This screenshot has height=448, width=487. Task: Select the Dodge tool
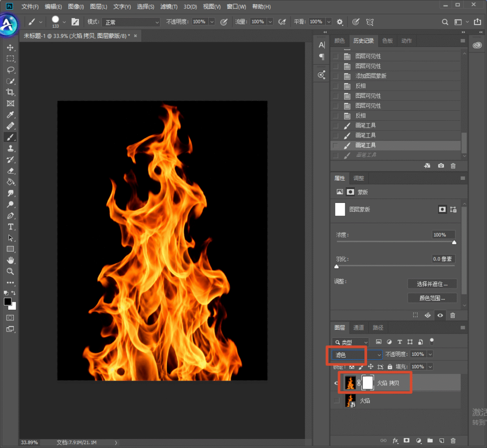tap(10, 204)
